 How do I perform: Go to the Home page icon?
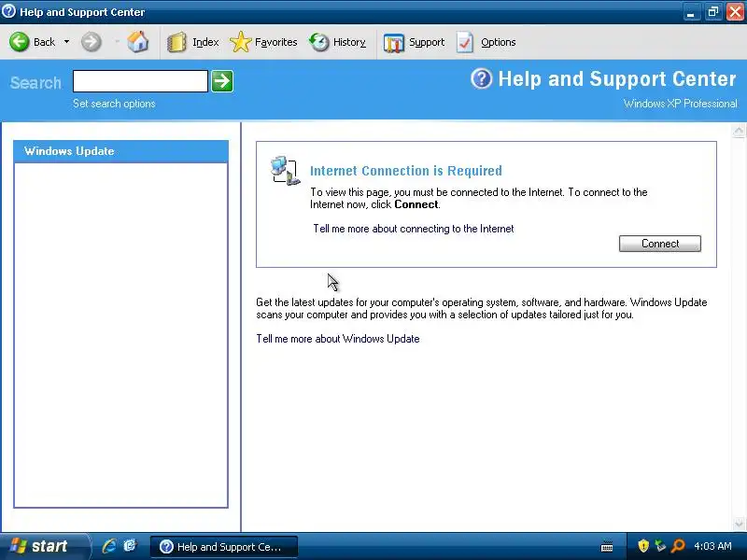[137, 42]
